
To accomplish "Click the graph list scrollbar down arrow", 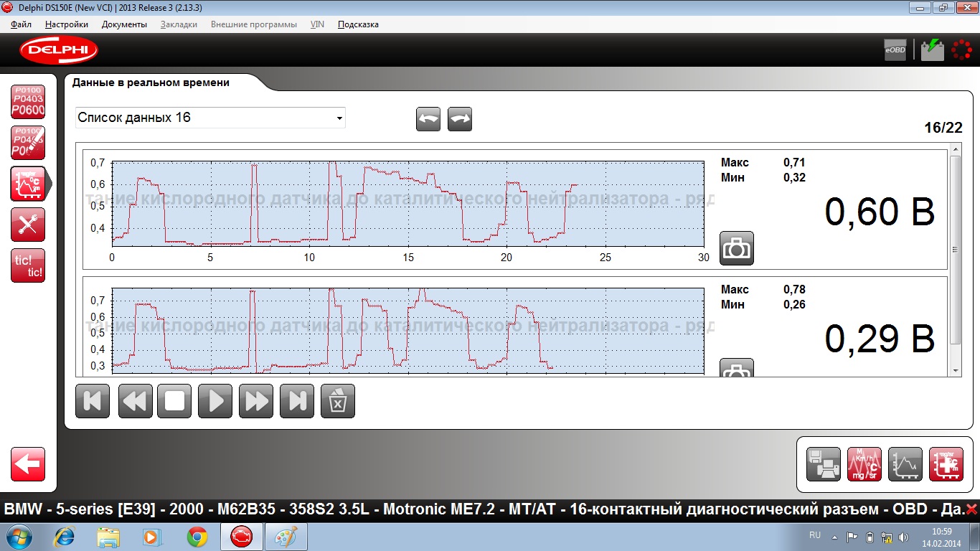I will tap(955, 370).
